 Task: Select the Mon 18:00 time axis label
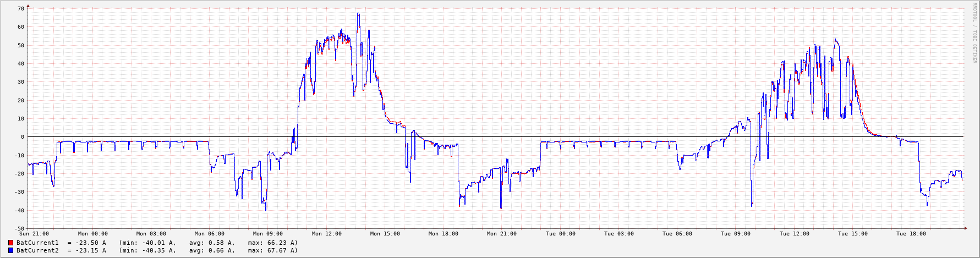443,234
